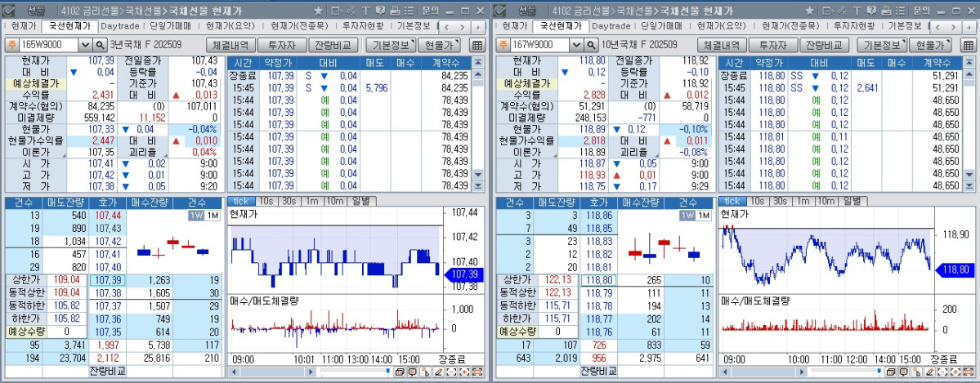Click the fit-to-screen icon under the left chart
This screenshot has height=383, width=980.
(x=477, y=372)
